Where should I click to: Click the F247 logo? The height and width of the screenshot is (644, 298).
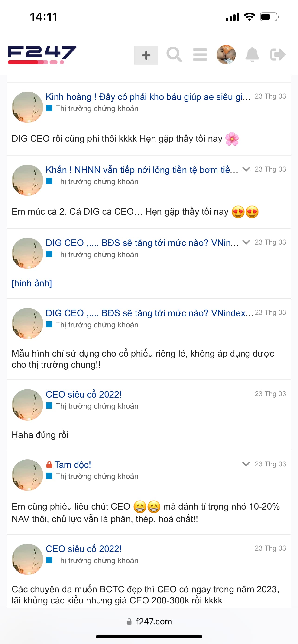(42, 55)
